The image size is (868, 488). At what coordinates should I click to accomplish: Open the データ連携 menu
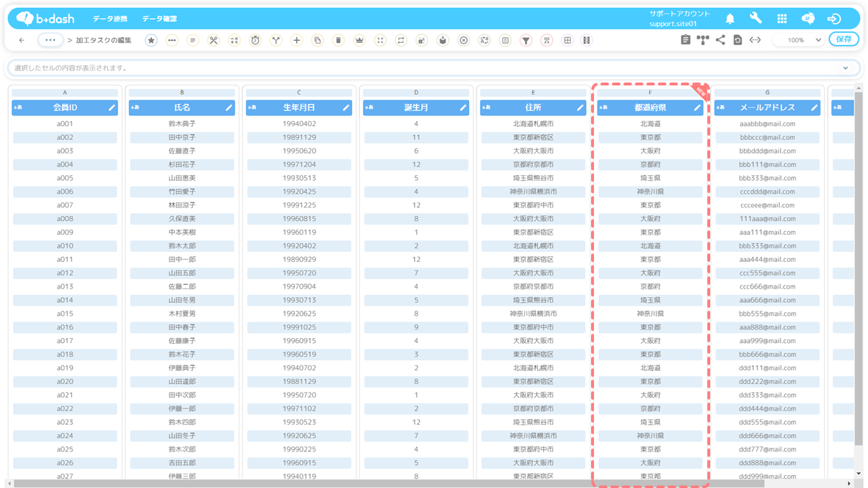(110, 19)
